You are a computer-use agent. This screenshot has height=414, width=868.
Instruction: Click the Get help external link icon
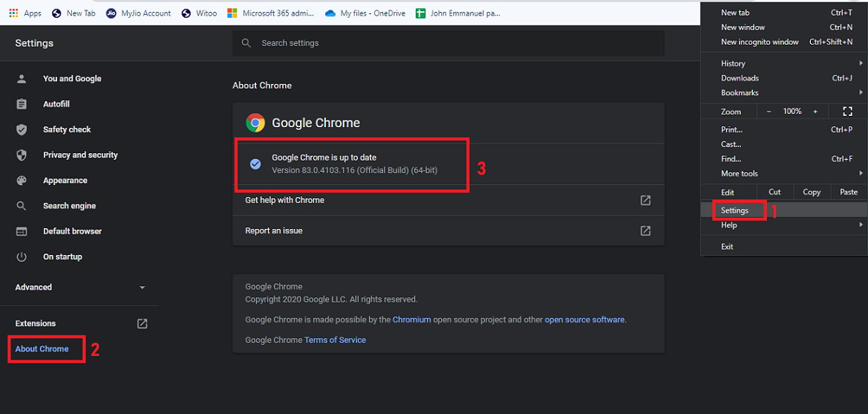point(645,200)
